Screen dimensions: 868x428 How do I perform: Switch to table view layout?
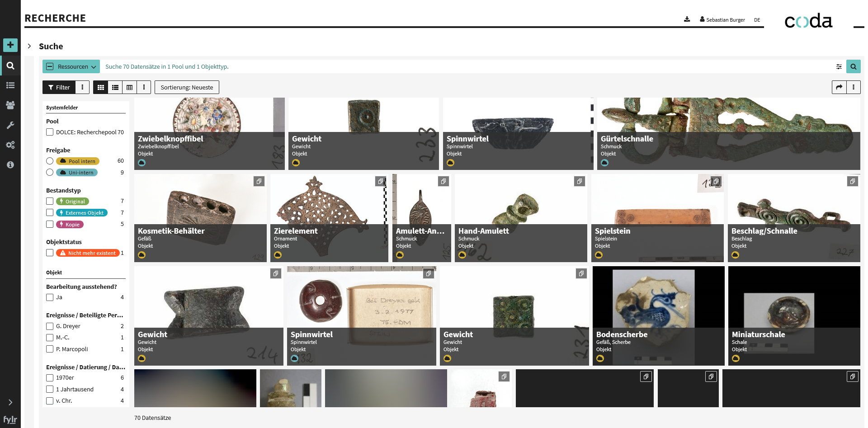coord(130,88)
